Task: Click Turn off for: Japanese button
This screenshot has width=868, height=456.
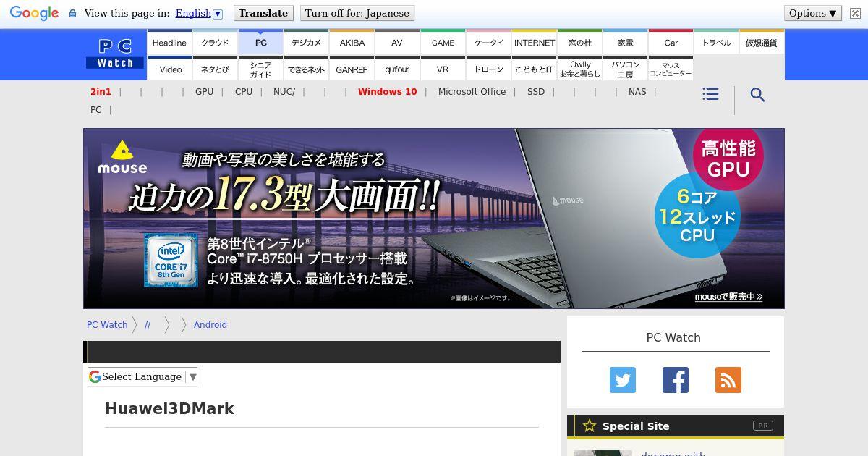Action: (357, 13)
